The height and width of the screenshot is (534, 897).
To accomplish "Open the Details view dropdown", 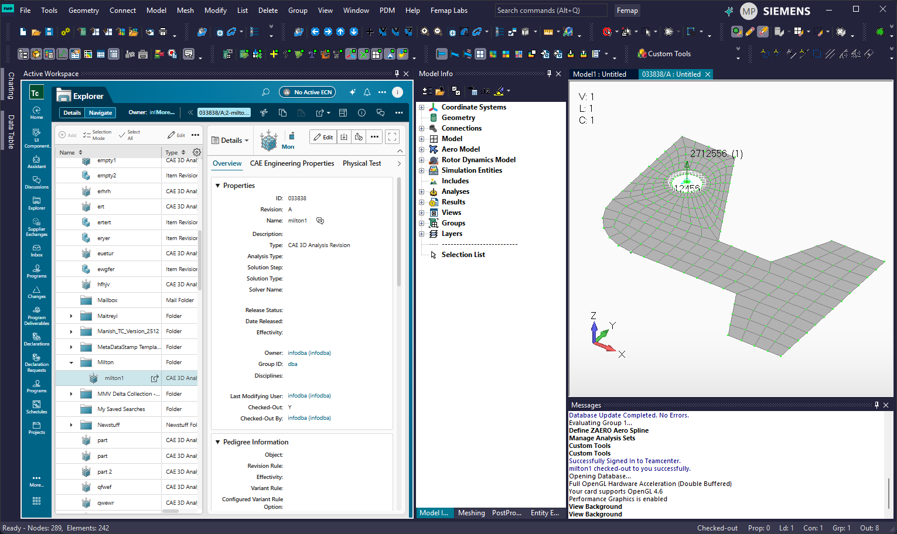I will [231, 140].
